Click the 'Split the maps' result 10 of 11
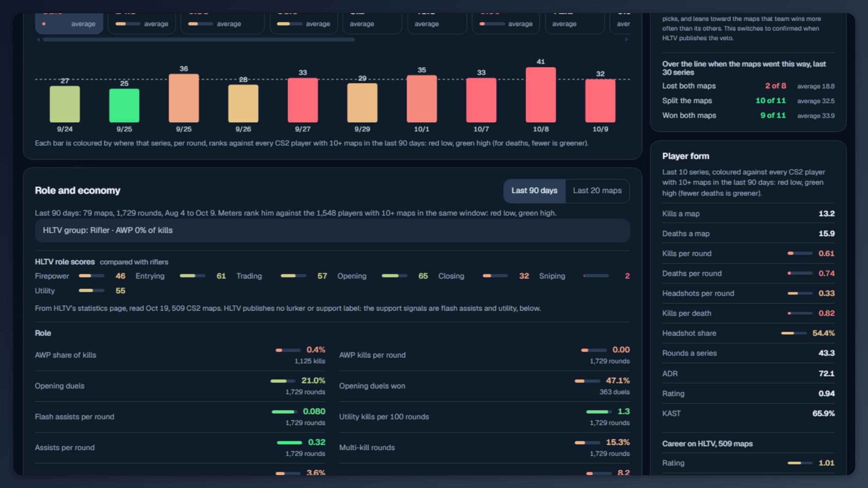 770,101
